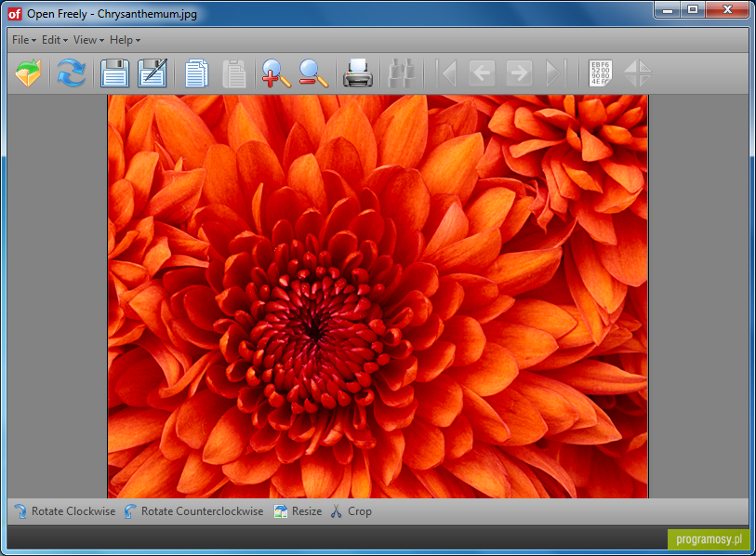The width and height of the screenshot is (756, 556).
Task: Click the Next right arrow icon
Action: [519, 73]
